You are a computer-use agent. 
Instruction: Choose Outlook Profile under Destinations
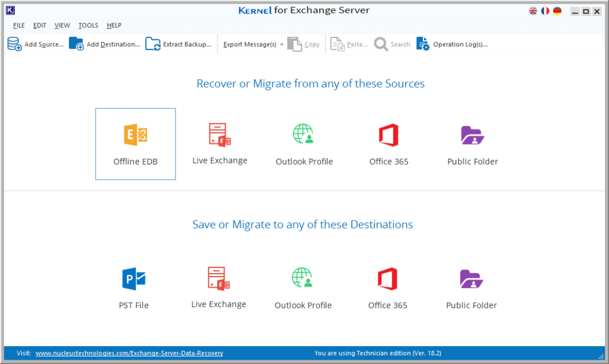click(303, 288)
